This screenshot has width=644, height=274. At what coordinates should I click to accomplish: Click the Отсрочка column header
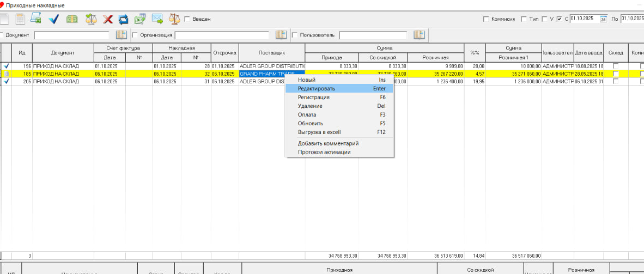pyautogui.click(x=225, y=53)
